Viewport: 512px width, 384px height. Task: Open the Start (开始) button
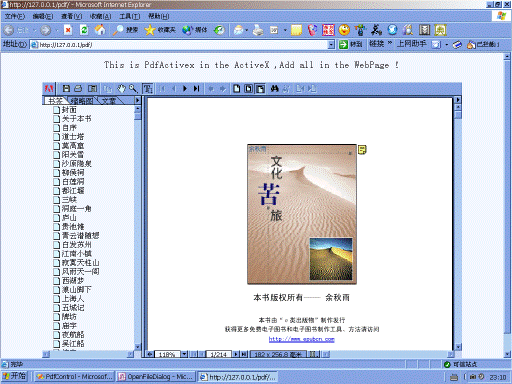[x=15, y=376]
